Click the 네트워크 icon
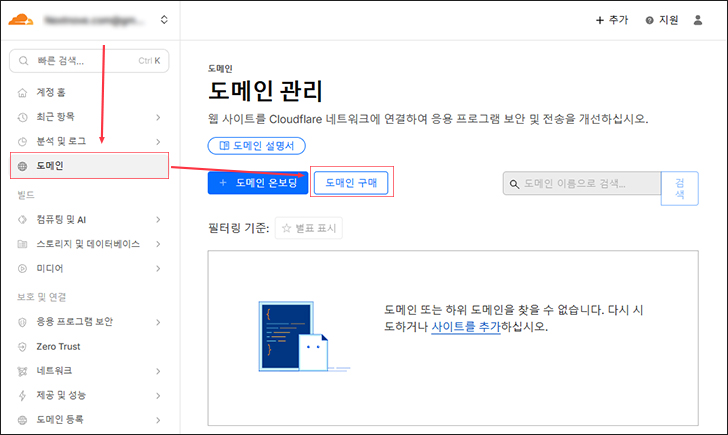 coord(22,371)
